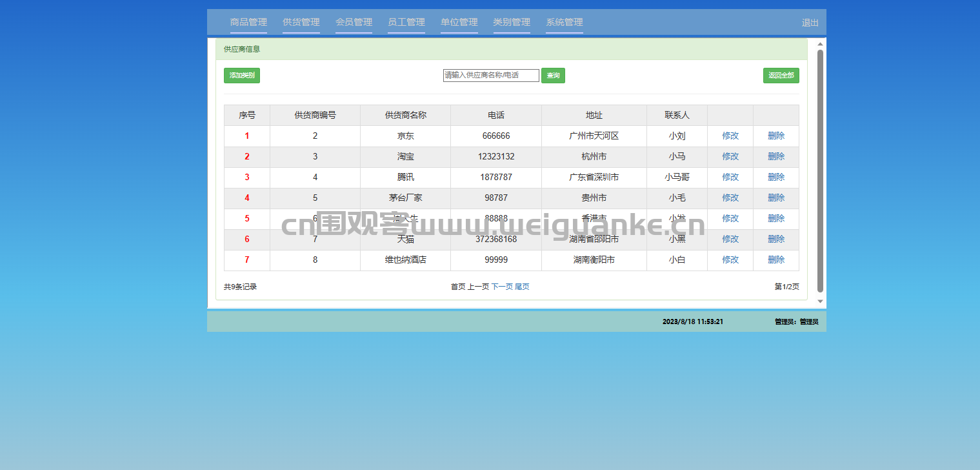Click the scrollbar up arrow
This screenshot has height=470, width=980.
pos(821,45)
